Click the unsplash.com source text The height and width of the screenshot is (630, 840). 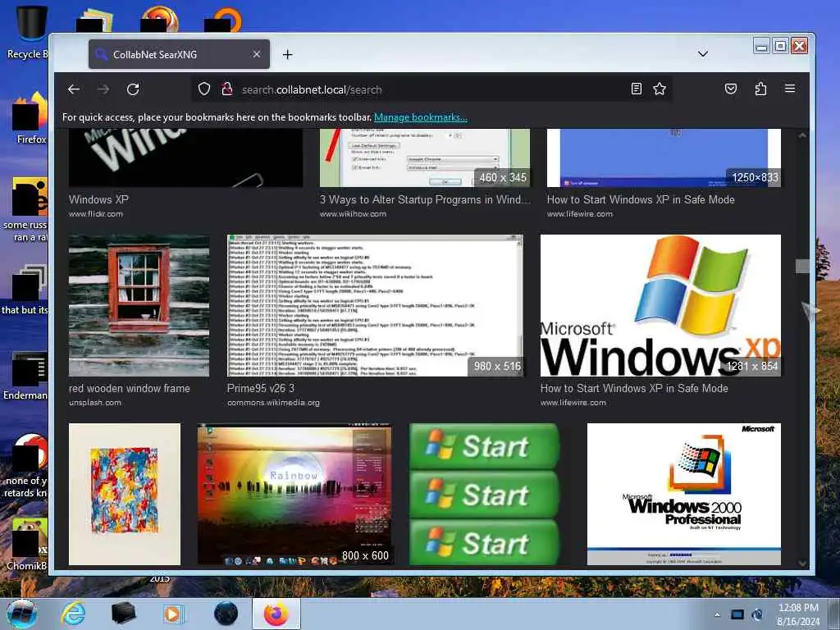click(95, 402)
